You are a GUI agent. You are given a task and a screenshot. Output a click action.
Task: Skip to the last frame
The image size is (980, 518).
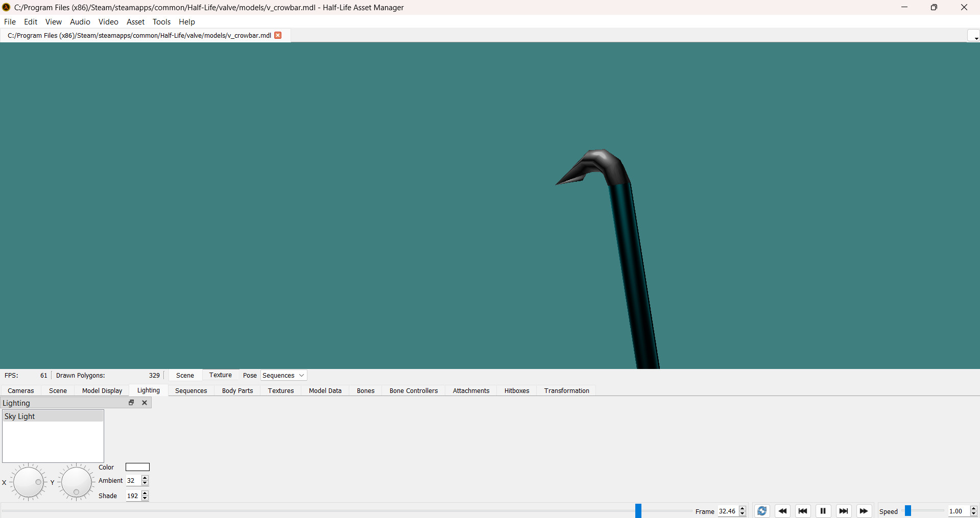pyautogui.click(x=844, y=511)
